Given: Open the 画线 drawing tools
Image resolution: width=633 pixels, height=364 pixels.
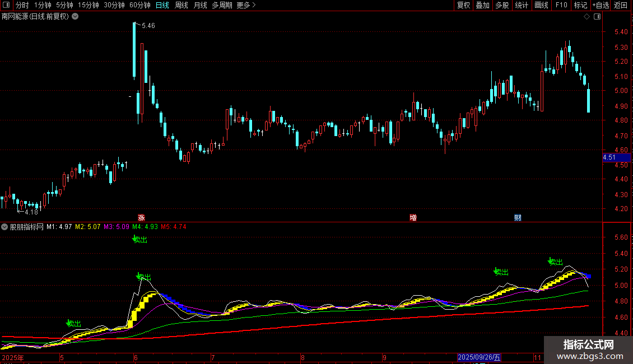Looking at the screenshot, I should (541, 5).
